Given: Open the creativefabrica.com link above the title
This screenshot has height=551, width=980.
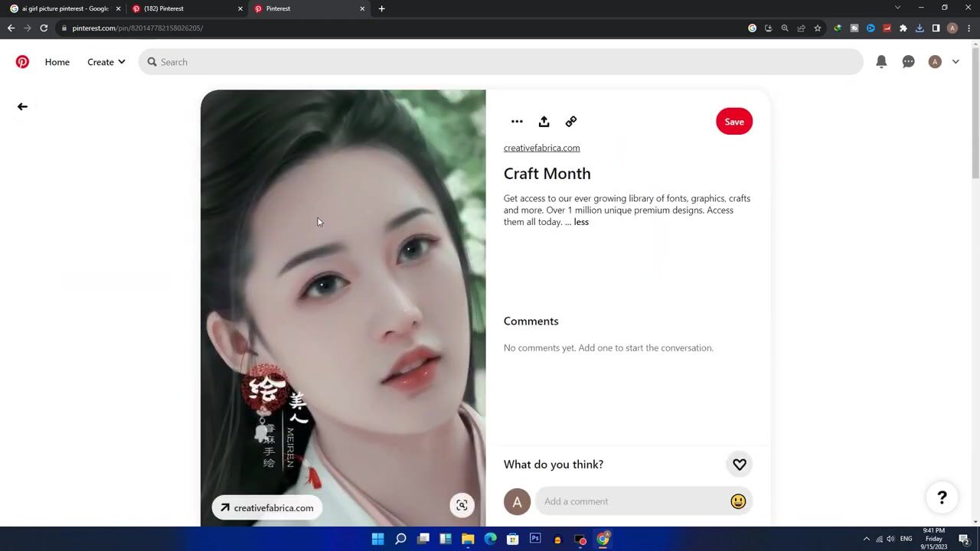Looking at the screenshot, I should [x=541, y=148].
